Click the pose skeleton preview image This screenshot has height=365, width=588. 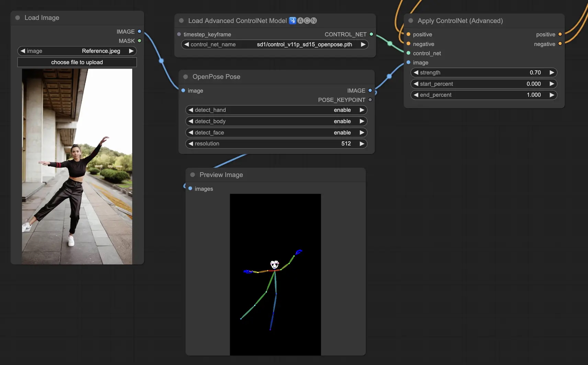[x=275, y=274]
